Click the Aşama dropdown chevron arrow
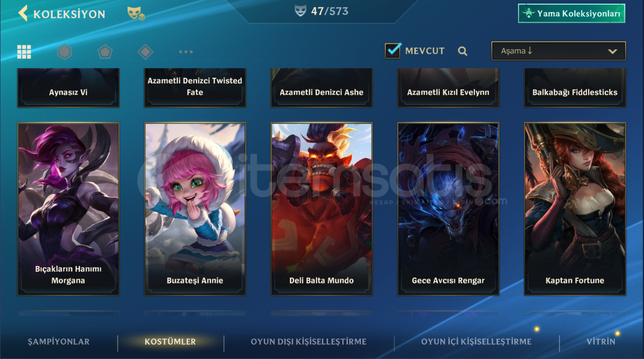Viewport: 644px width, 359px height. tap(612, 51)
